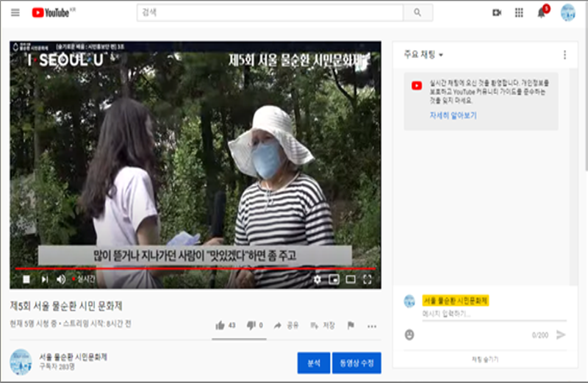The height and width of the screenshot is (383, 588).
Task: Open the notifications bell
Action: coord(542,12)
